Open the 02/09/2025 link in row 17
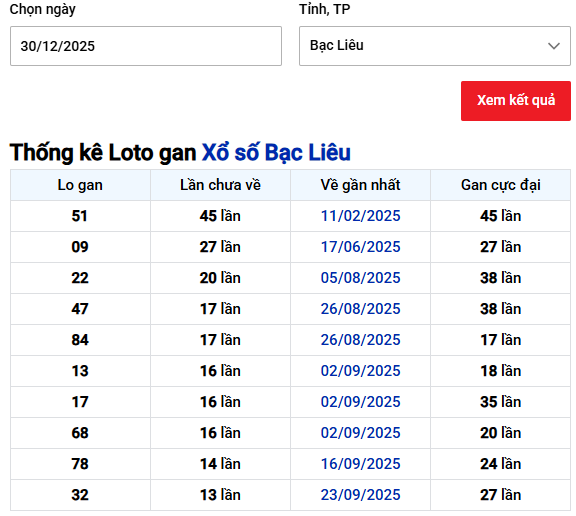Viewport: 576px width, 516px height. coord(360,402)
